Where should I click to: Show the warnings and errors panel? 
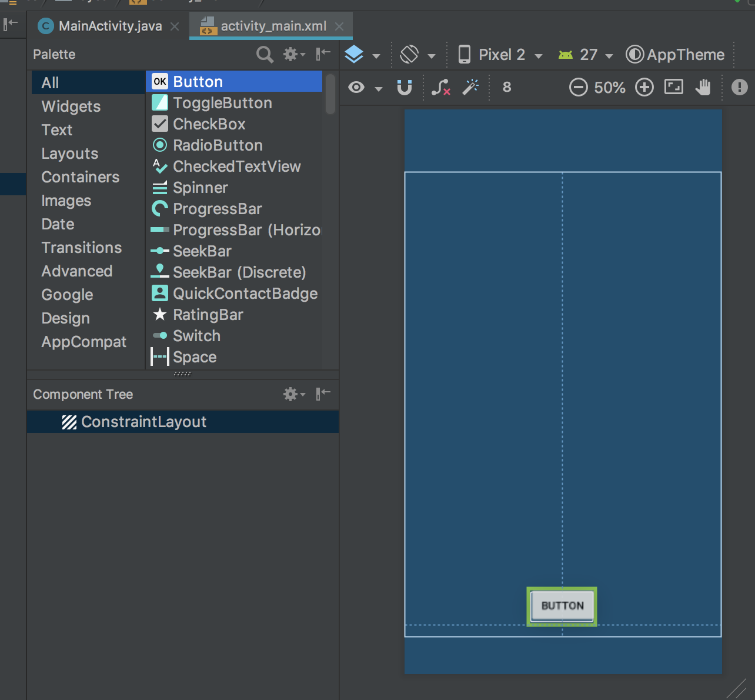(x=740, y=86)
